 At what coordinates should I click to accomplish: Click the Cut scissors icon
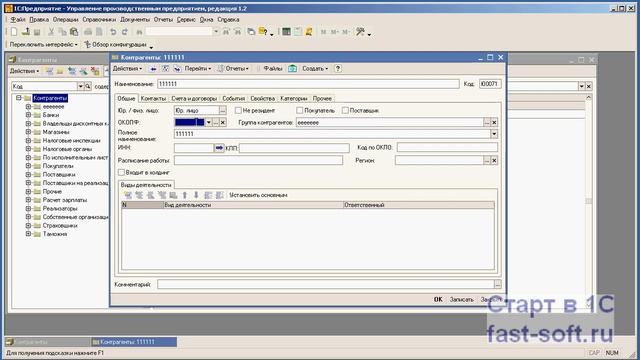point(51,31)
